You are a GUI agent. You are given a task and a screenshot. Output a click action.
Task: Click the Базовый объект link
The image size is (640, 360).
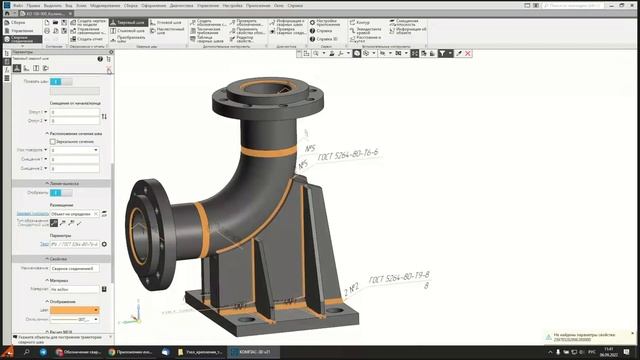pos(33,213)
